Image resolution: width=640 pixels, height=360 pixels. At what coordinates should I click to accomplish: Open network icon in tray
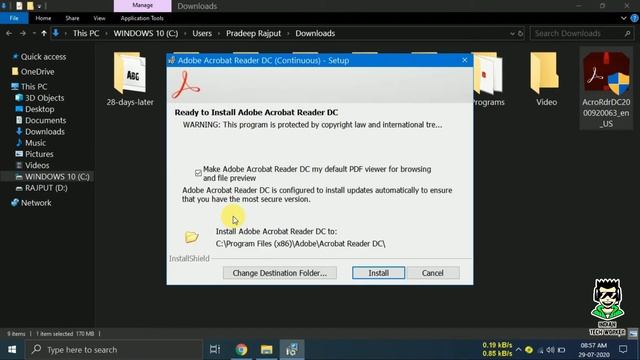[x=540, y=350]
